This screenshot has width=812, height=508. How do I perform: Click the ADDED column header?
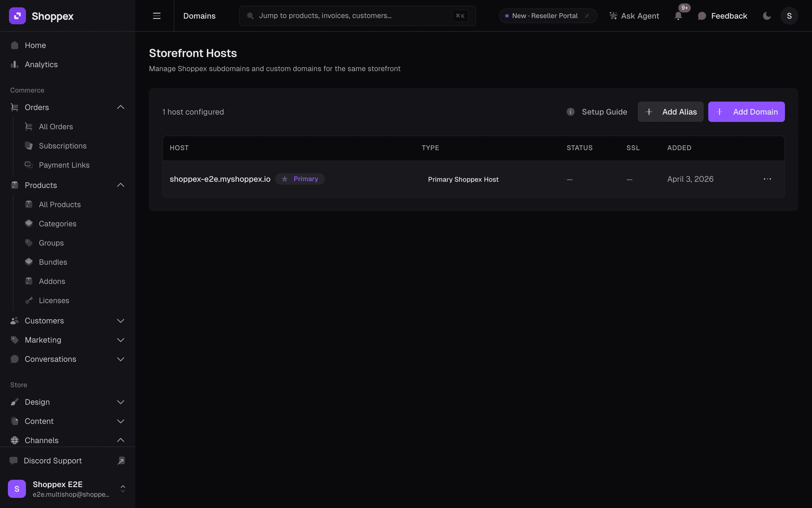(679, 148)
